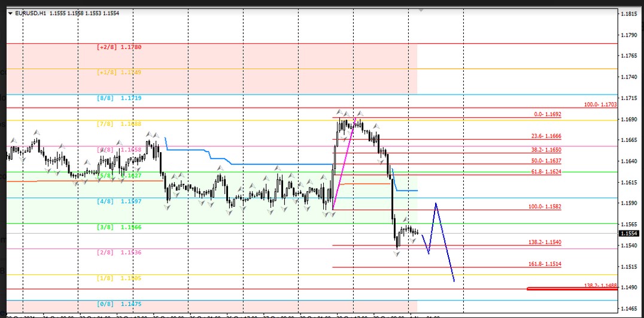Click the [3/8] 1.1566 green level label
Screen dimensions: 644x318
tap(119, 228)
